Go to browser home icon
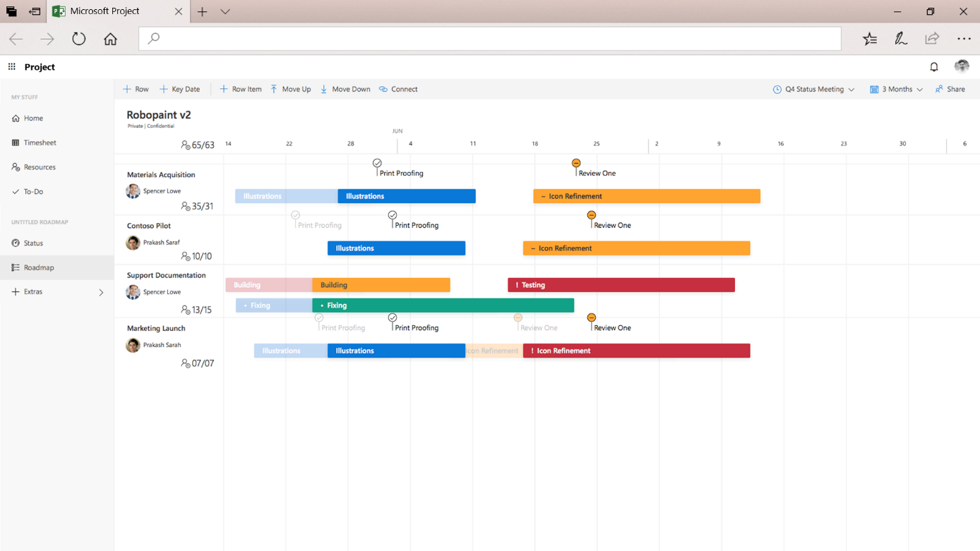Screen dimensions: 980x551 pos(110,39)
